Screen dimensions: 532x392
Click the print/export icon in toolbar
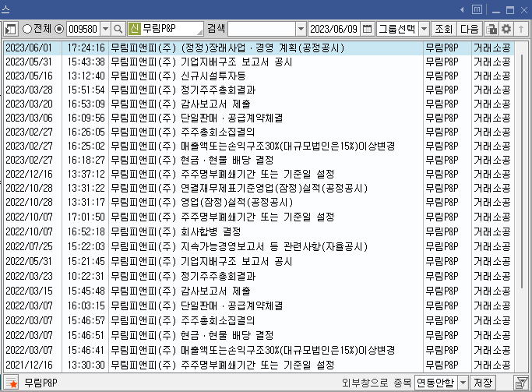[491, 29]
